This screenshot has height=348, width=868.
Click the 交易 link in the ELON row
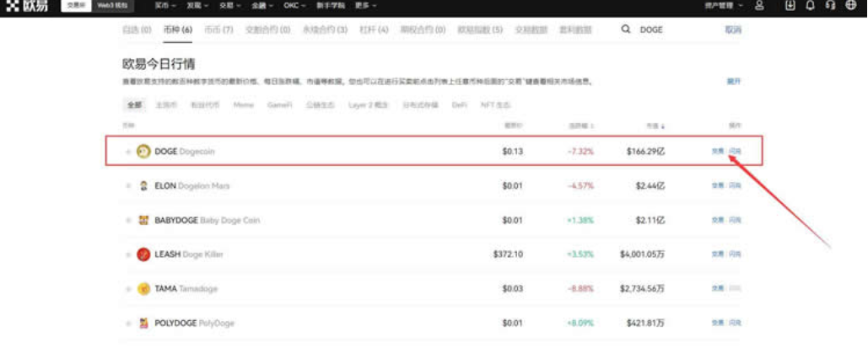(x=717, y=186)
